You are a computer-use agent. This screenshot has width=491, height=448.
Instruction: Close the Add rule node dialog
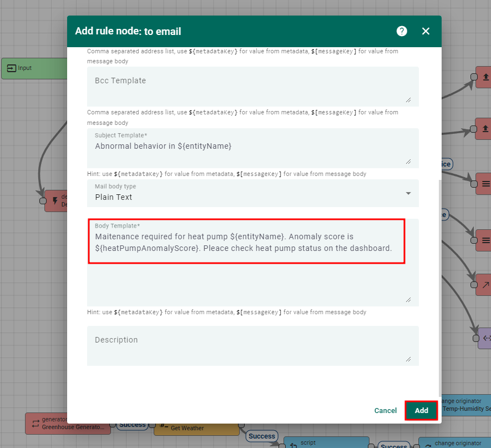click(426, 31)
